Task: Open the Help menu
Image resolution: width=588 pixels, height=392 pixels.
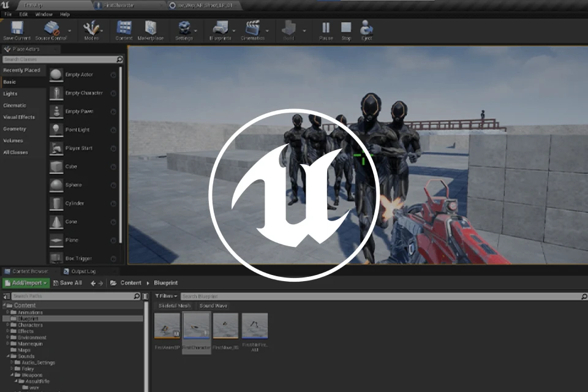Action: point(64,14)
